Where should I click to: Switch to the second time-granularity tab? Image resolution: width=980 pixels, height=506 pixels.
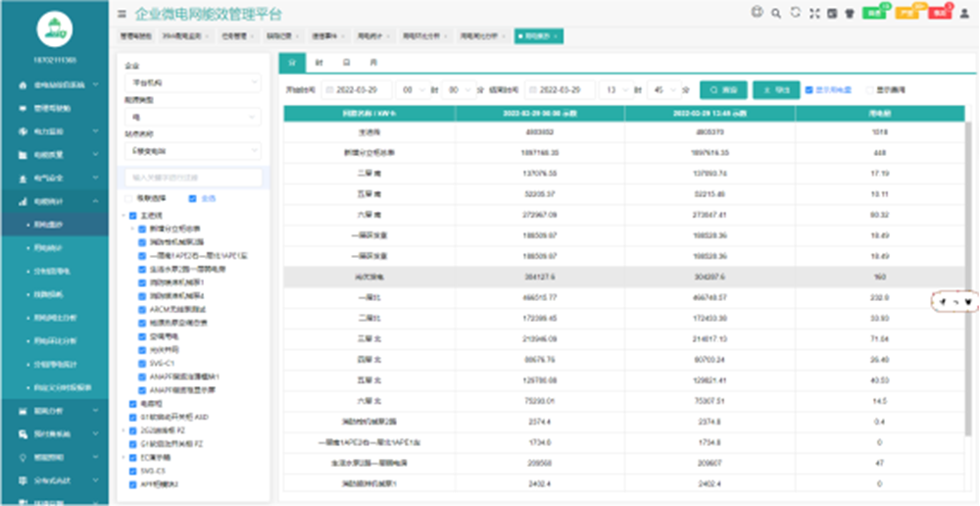(x=319, y=62)
